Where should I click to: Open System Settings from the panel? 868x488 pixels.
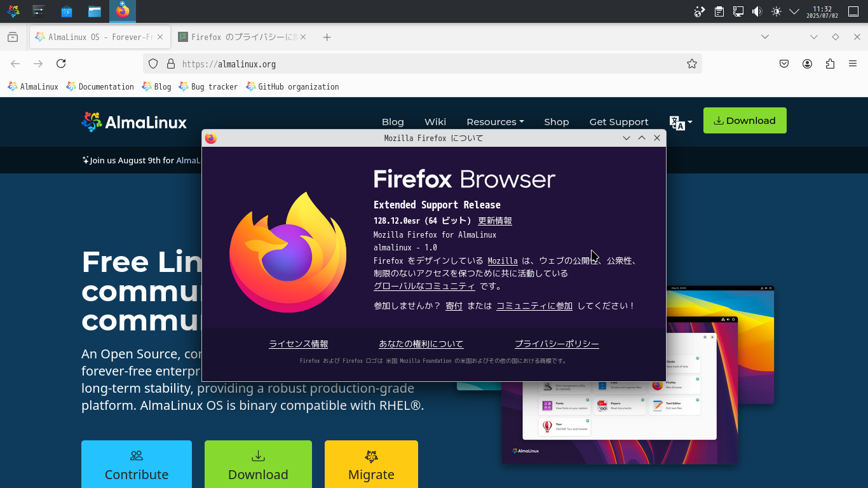tap(39, 11)
